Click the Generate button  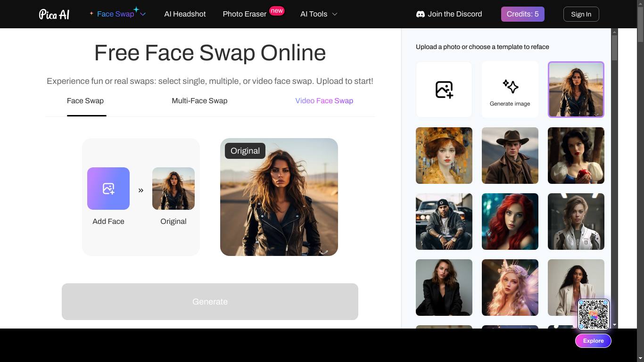(210, 302)
